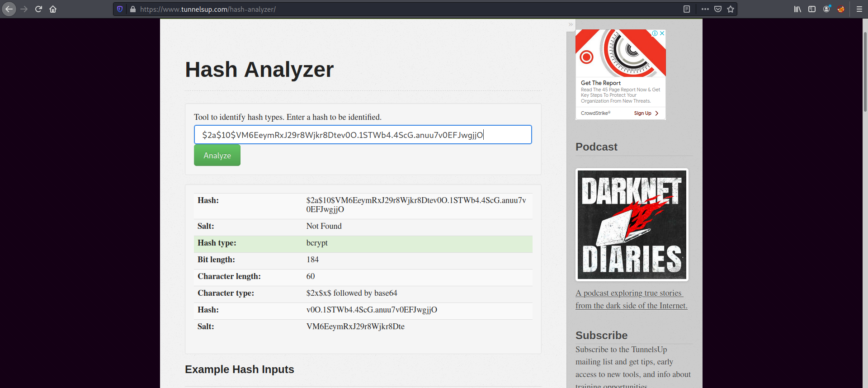Select '$2x$x$ followed by base64' text
868x388 pixels.
coord(352,293)
